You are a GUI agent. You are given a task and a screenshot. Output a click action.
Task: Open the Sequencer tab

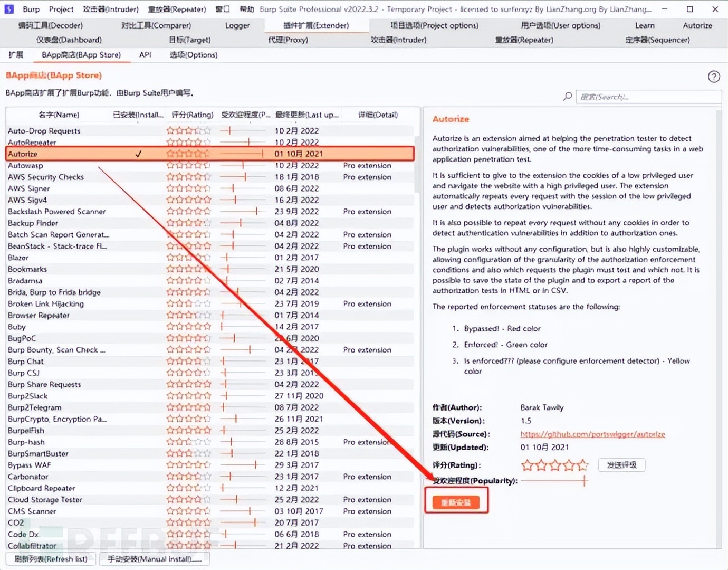click(x=657, y=40)
